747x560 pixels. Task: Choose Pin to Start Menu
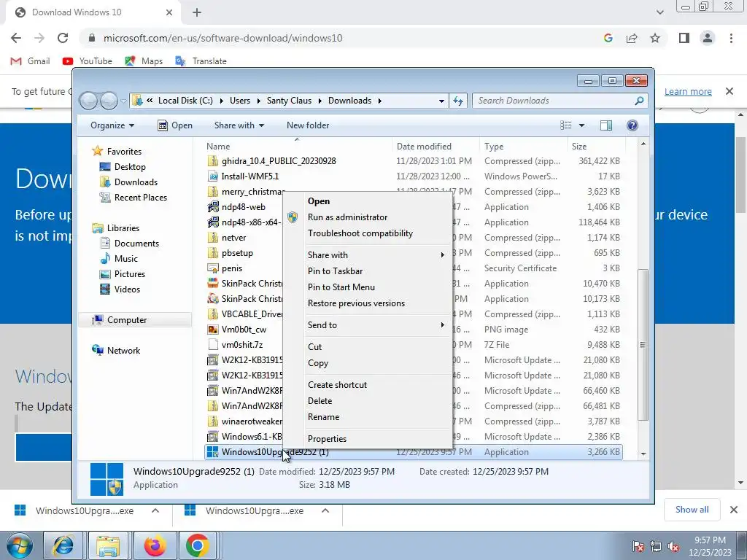(341, 287)
